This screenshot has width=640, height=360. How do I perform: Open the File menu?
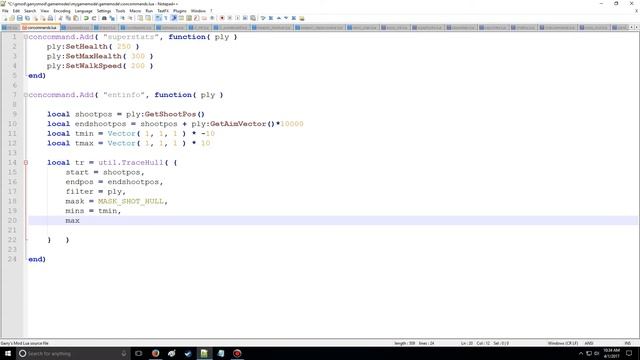[x=5, y=11]
